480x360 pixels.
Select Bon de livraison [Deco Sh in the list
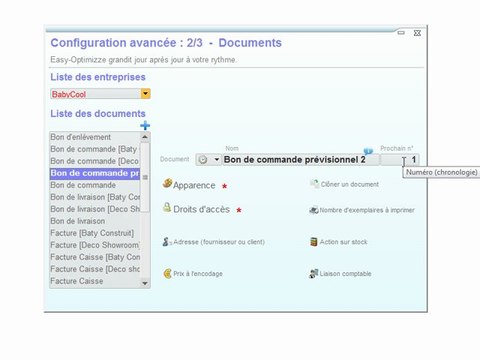point(95,209)
